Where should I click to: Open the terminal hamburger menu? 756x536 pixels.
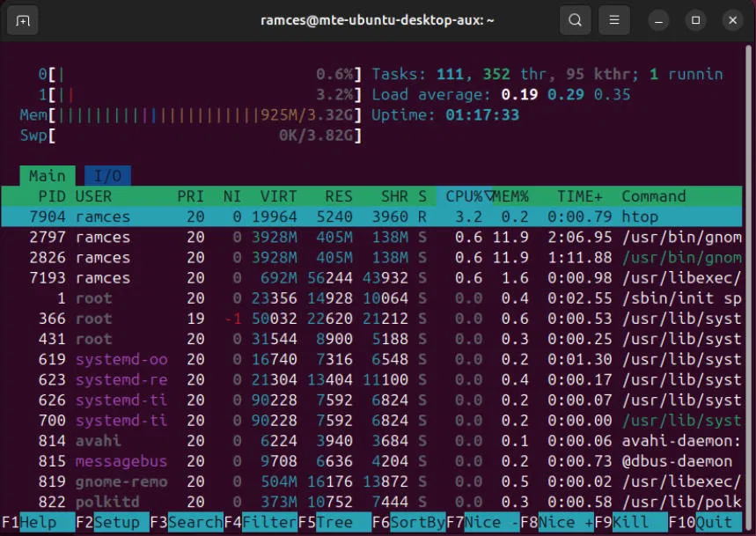point(614,20)
